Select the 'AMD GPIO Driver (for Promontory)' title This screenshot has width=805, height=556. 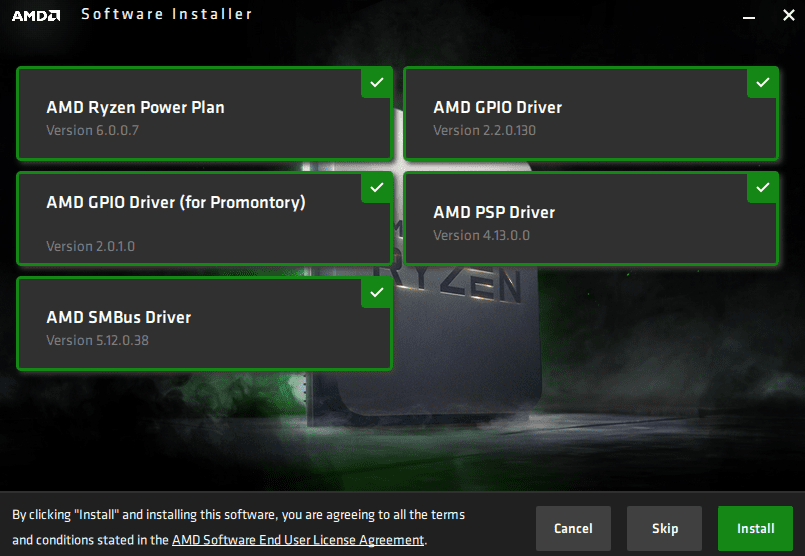tap(176, 202)
